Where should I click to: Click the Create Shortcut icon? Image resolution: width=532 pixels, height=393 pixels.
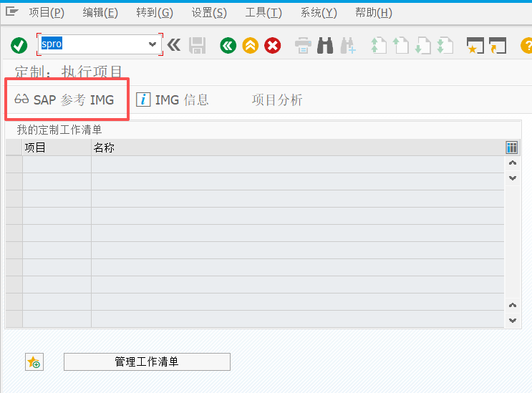[x=498, y=45]
